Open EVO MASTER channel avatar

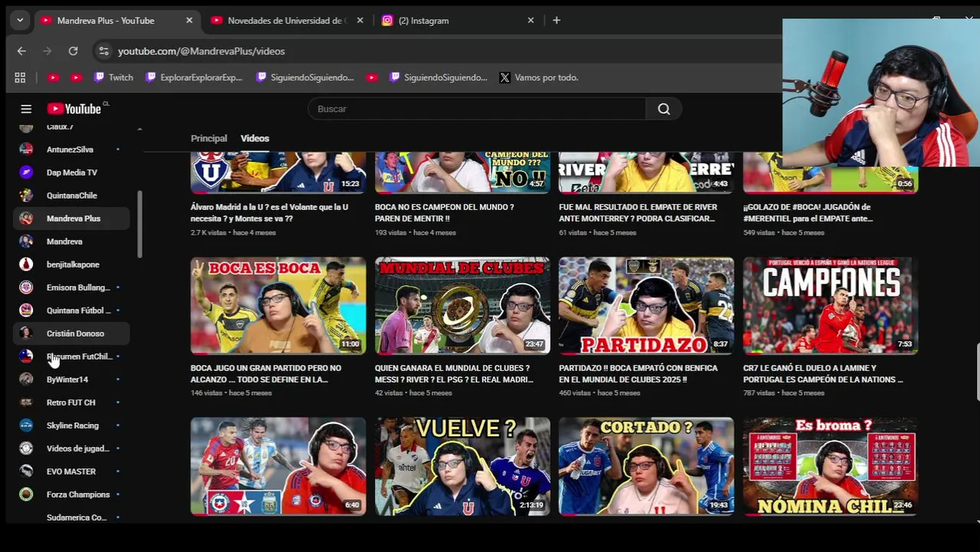click(26, 472)
